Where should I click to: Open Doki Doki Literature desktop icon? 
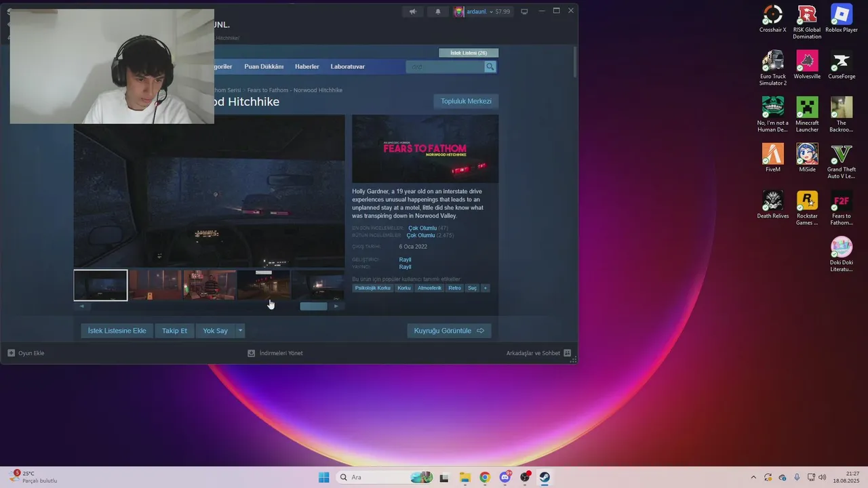click(842, 255)
